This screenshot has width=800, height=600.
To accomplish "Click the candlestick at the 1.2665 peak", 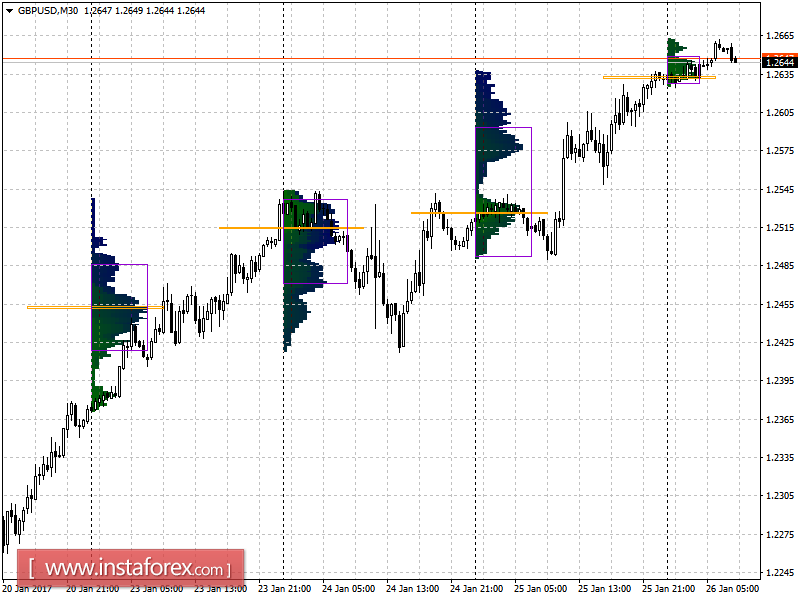I will coord(718,45).
